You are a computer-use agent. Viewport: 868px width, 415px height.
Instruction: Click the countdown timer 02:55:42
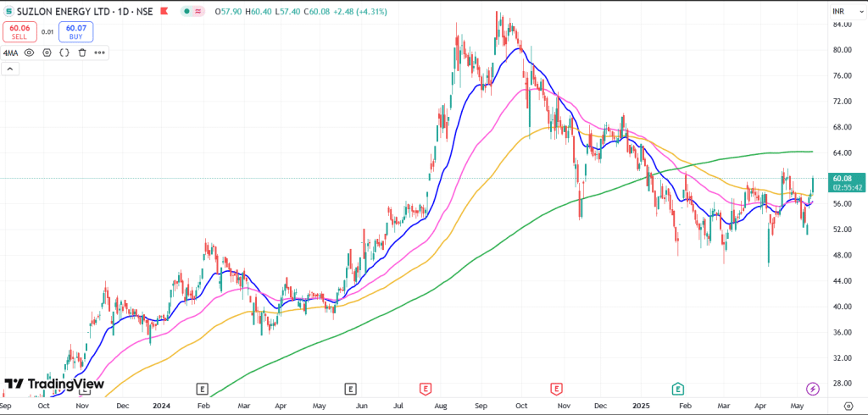click(x=847, y=187)
